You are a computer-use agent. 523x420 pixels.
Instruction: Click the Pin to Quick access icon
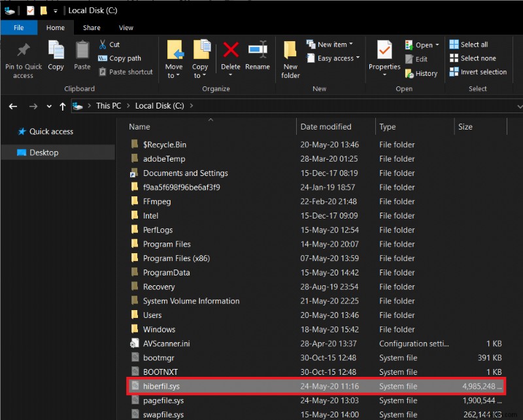(x=23, y=51)
